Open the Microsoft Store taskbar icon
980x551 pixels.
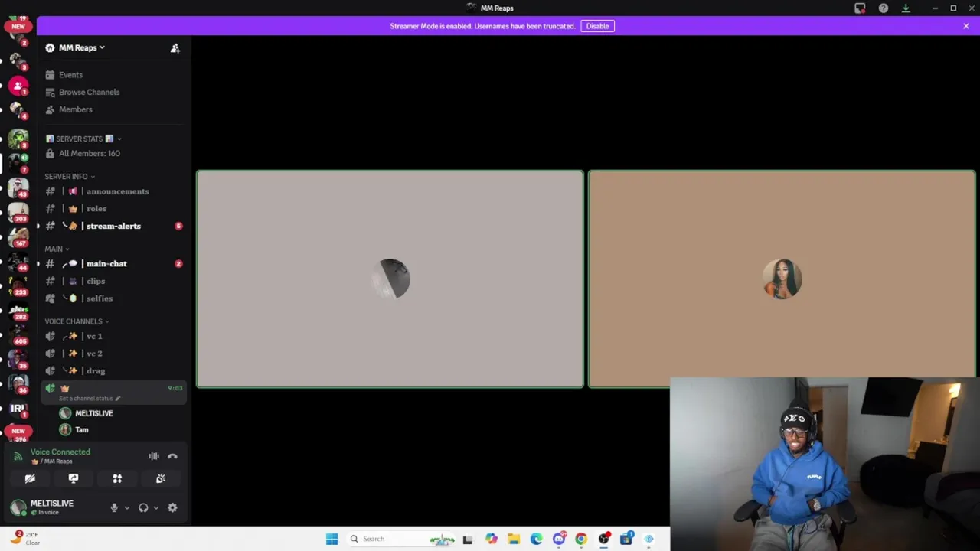[626, 539]
